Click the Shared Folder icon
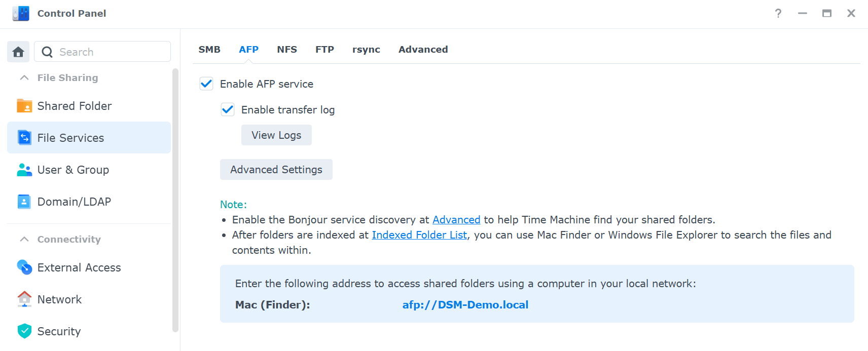 [x=24, y=106]
